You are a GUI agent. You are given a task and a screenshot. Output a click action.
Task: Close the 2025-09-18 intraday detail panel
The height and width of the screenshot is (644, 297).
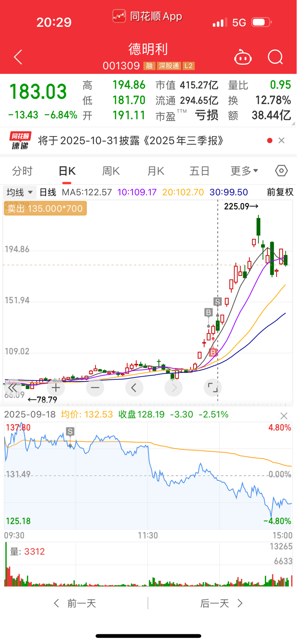tap(284, 416)
